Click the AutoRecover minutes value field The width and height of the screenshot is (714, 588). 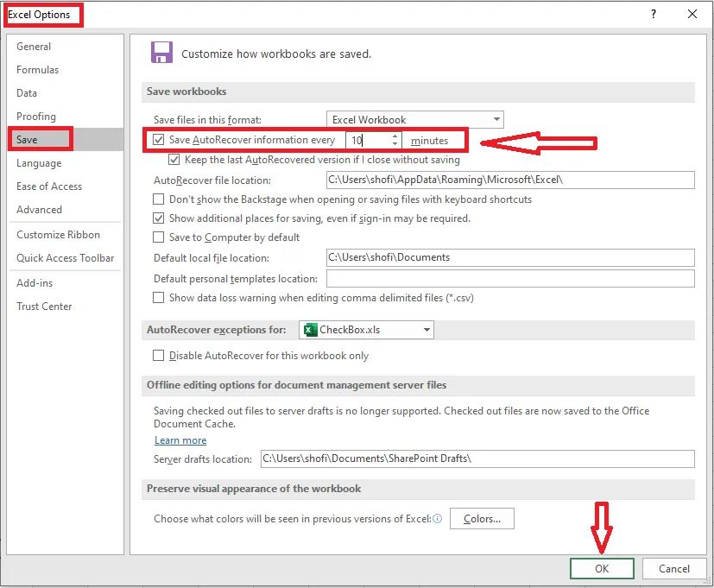pyautogui.click(x=368, y=140)
